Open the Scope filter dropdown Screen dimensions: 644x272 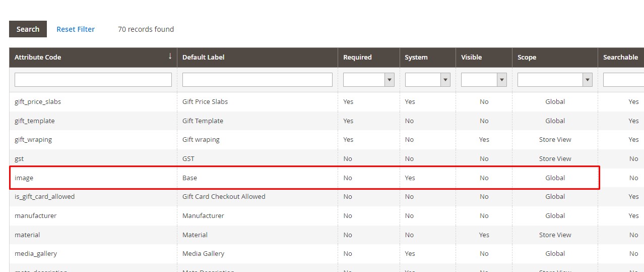(x=555, y=80)
